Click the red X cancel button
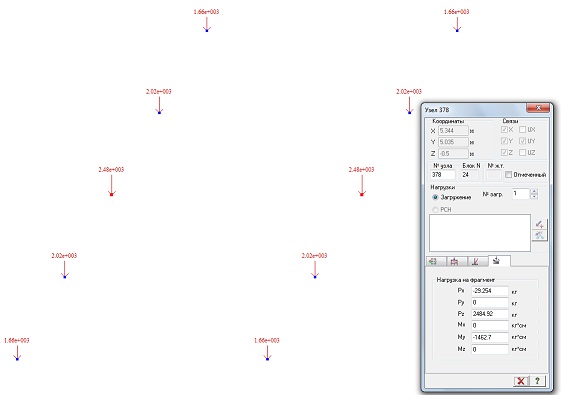561x395 pixels. click(521, 381)
